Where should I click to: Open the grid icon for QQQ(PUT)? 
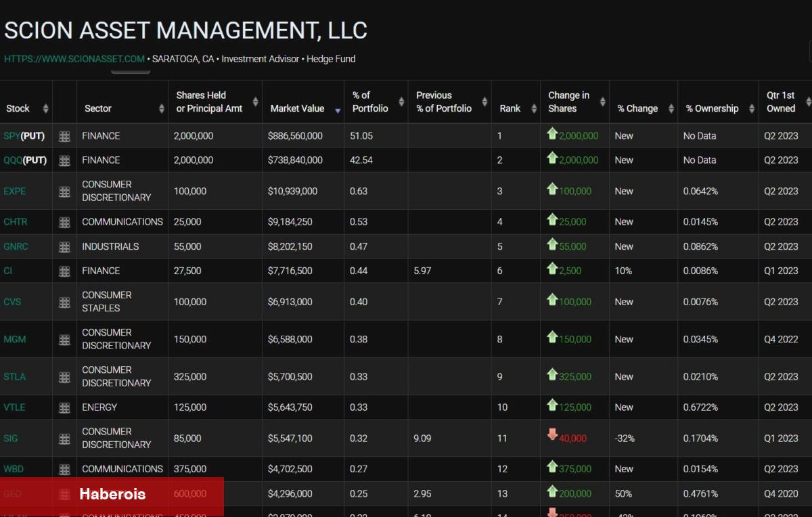coord(64,160)
